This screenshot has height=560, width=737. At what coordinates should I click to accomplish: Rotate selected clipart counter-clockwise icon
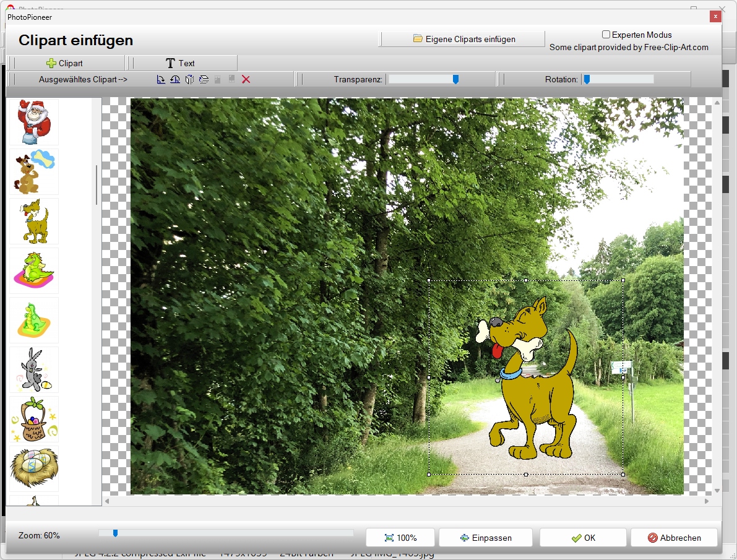[175, 79]
